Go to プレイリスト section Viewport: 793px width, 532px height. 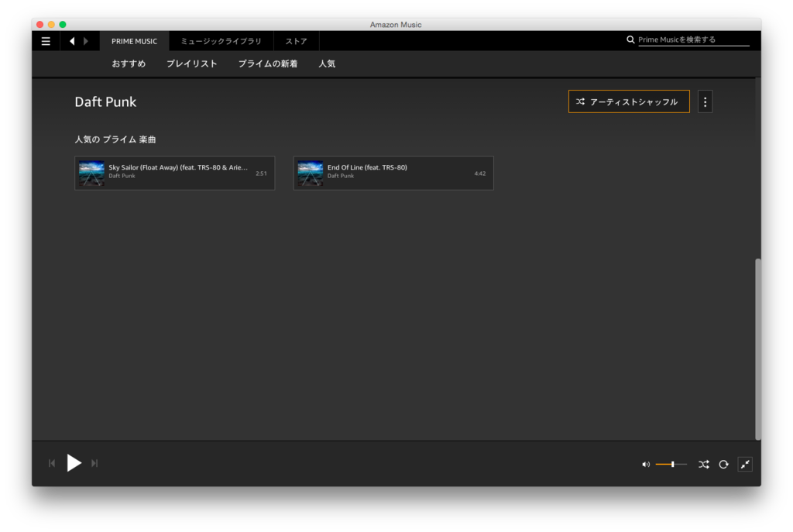click(x=192, y=63)
